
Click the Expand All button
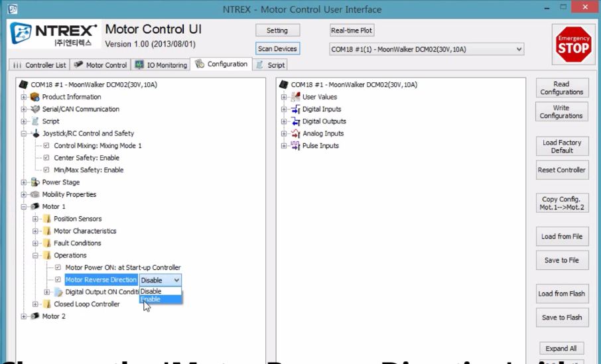[x=561, y=348]
